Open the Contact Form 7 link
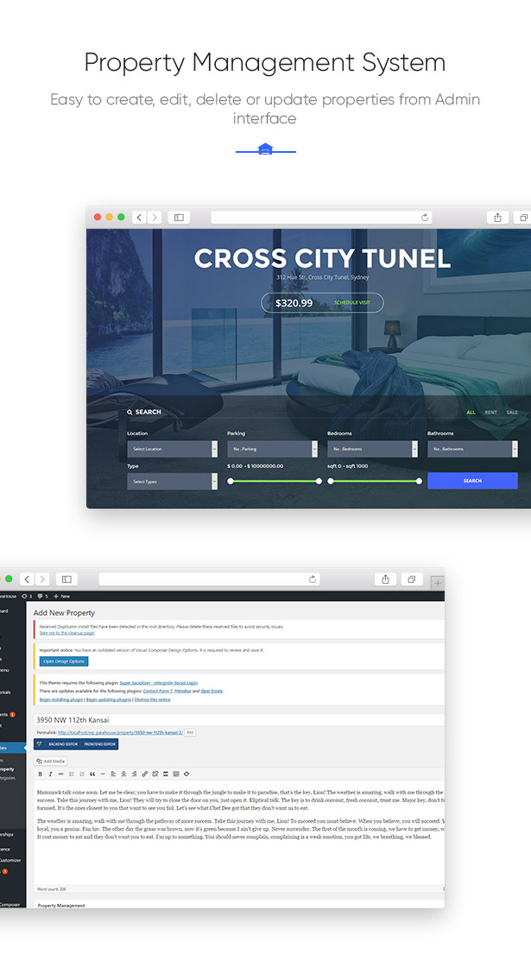The height and width of the screenshot is (980, 531). [157, 692]
